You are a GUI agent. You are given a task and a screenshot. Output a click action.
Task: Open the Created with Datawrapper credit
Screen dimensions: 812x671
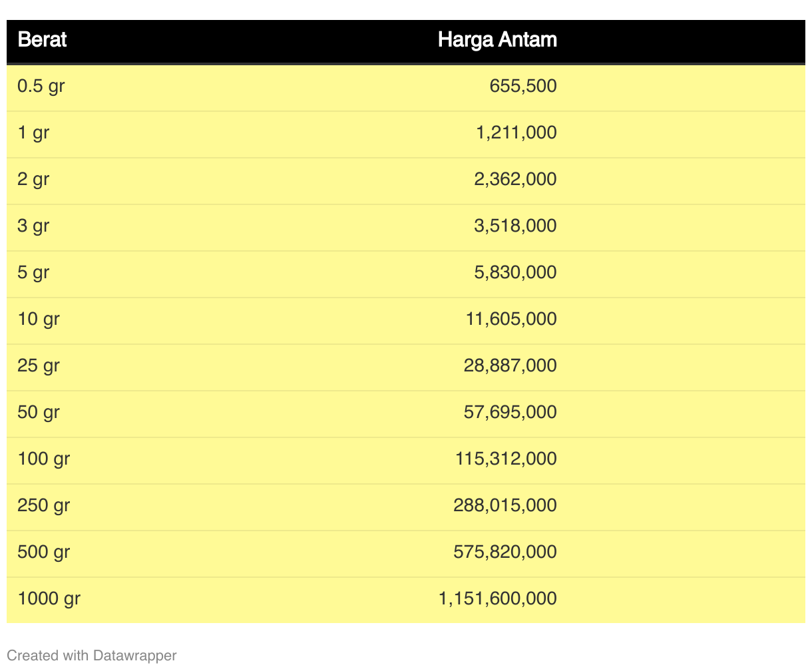(x=92, y=656)
